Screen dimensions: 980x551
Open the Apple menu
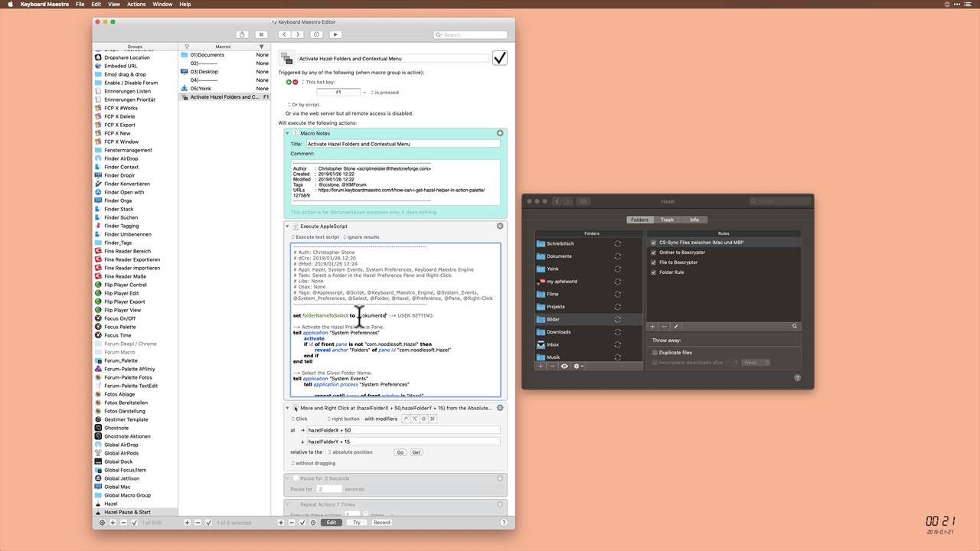click(x=11, y=5)
